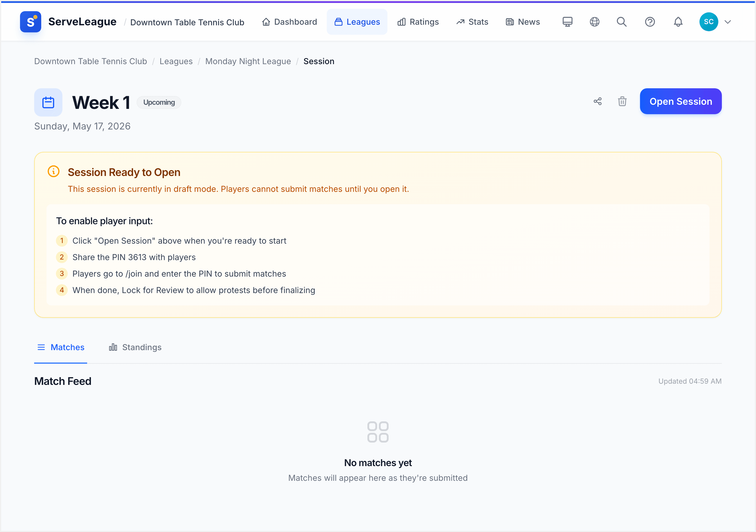The width and height of the screenshot is (756, 532).
Task: Click the SC user avatar
Action: [x=709, y=22]
